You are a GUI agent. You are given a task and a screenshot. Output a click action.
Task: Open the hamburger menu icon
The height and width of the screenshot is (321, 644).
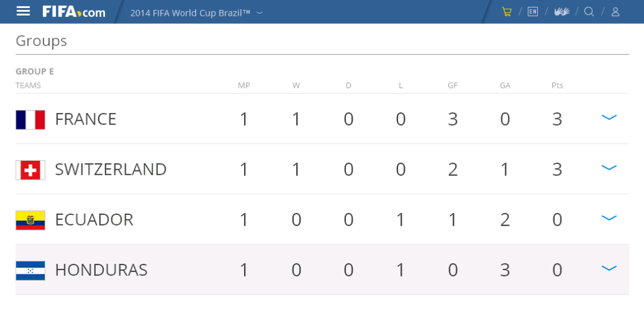pyautogui.click(x=23, y=11)
